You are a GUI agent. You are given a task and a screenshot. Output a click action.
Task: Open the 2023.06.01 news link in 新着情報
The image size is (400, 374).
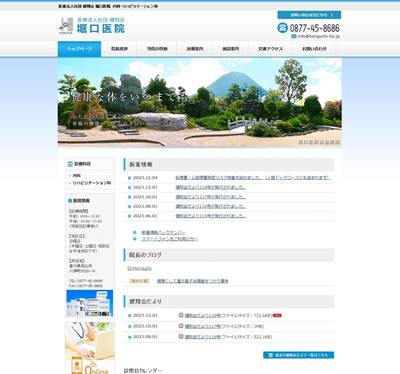pyautogui.click(x=211, y=216)
